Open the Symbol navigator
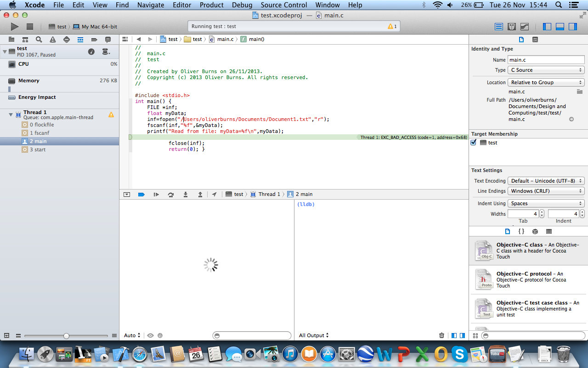 point(25,40)
